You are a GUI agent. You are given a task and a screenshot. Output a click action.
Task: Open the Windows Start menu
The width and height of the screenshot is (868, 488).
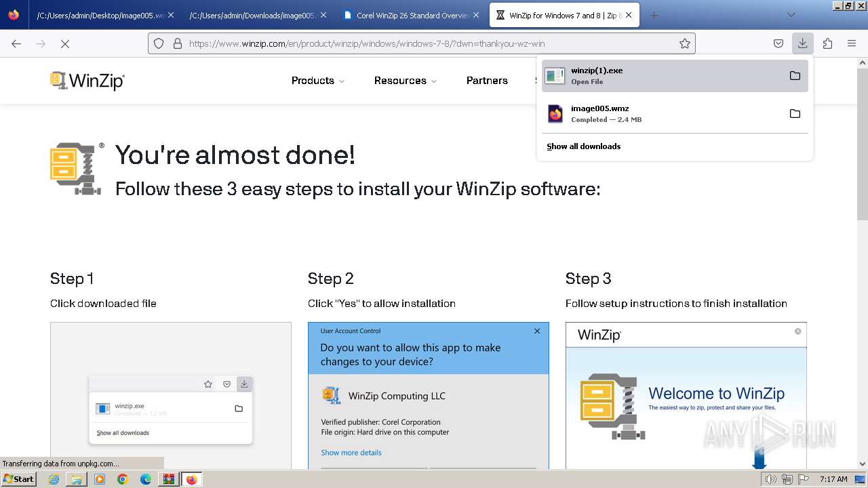19,479
